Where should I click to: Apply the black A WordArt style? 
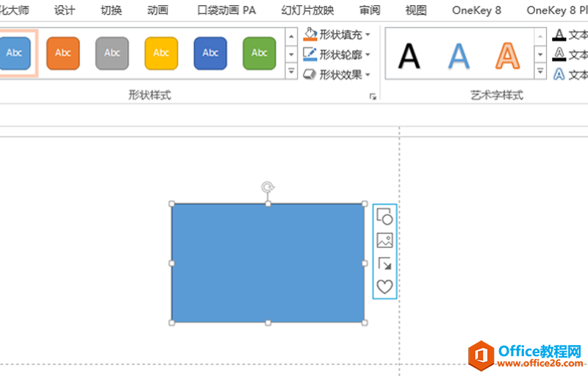pyautogui.click(x=409, y=56)
